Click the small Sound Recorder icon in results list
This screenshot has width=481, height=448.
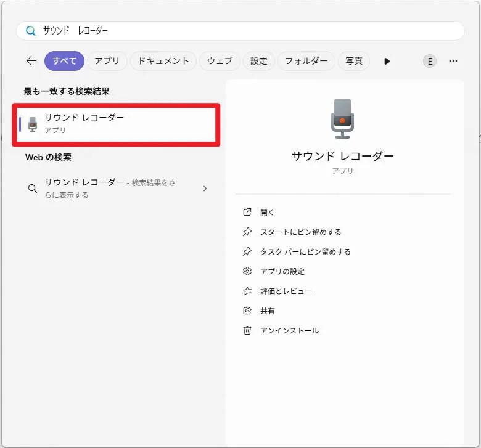click(33, 124)
